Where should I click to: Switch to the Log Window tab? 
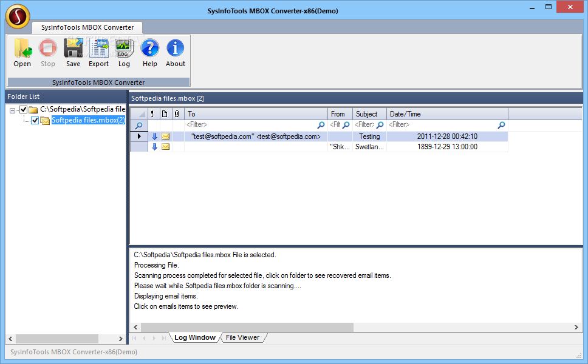(x=195, y=337)
